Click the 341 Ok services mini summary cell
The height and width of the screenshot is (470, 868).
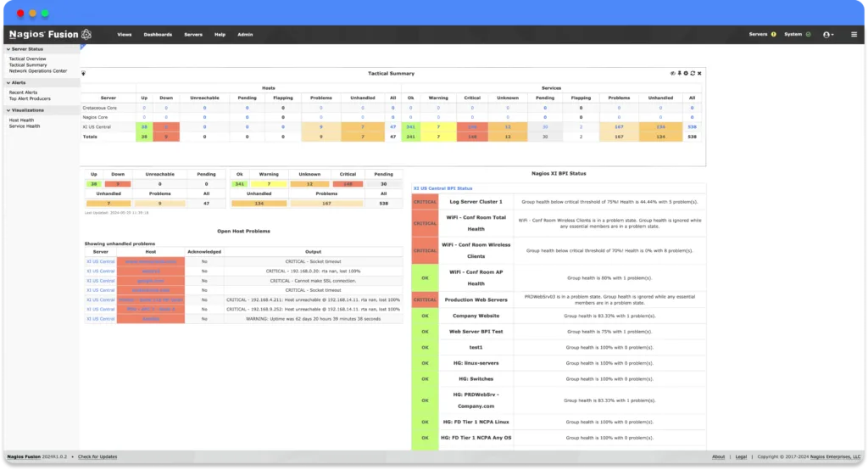pos(240,184)
